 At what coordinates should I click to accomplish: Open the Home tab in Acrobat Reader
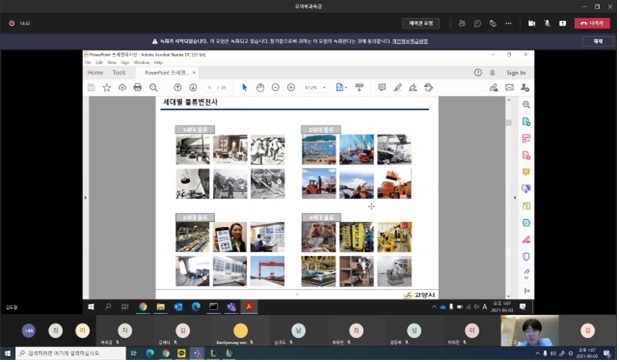click(x=95, y=73)
